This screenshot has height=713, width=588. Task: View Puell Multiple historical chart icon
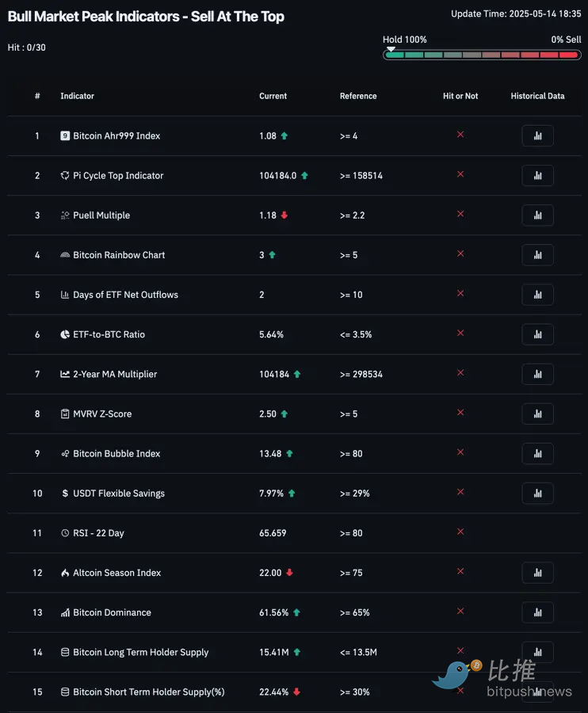pos(537,215)
